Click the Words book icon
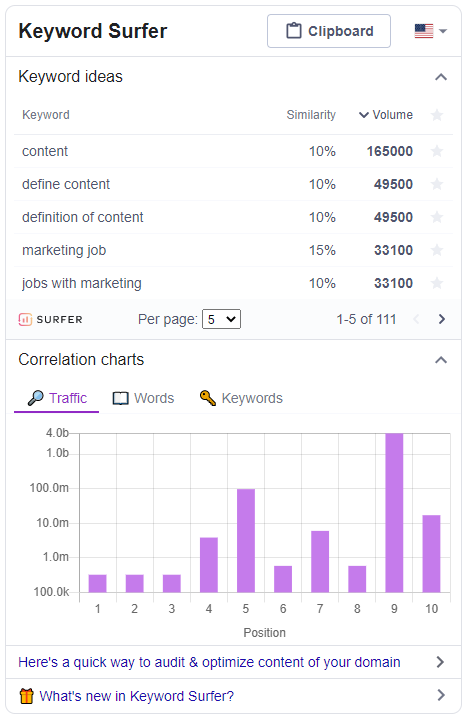468x719 pixels. 121,398
